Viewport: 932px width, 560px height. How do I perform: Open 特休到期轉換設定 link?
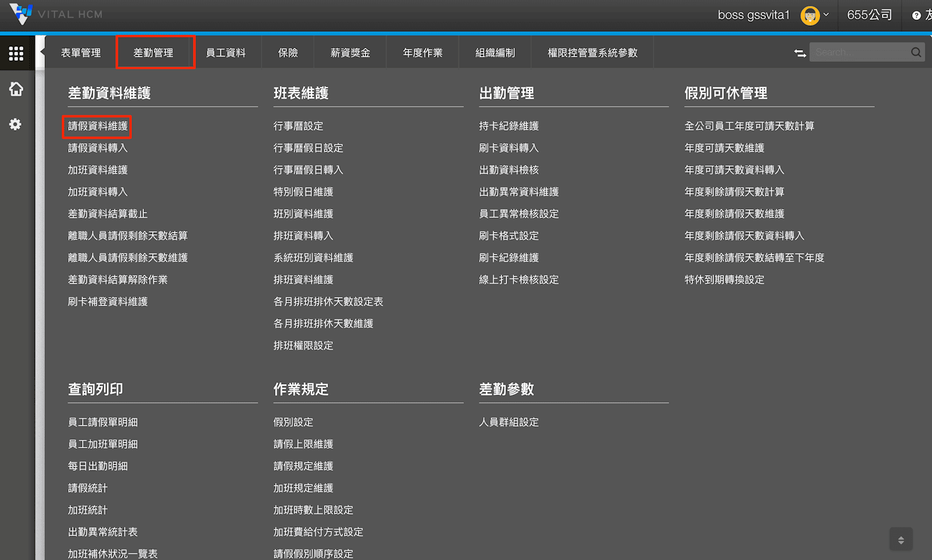(724, 280)
